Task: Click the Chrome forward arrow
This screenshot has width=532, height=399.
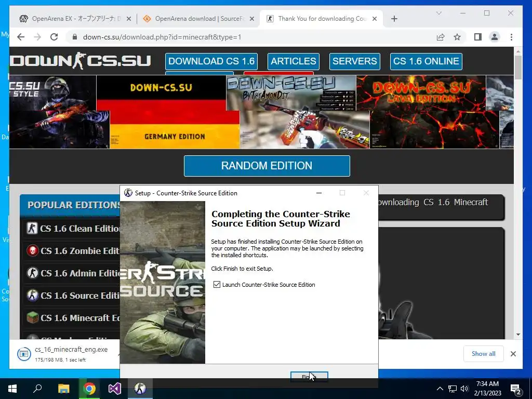Action: pyautogui.click(x=37, y=37)
